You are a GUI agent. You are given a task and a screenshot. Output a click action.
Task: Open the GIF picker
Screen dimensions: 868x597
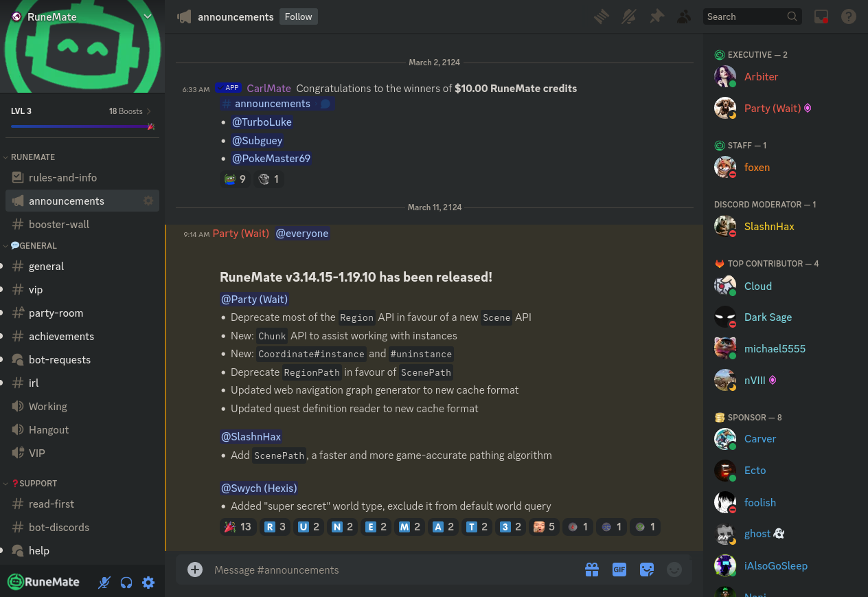click(x=619, y=570)
